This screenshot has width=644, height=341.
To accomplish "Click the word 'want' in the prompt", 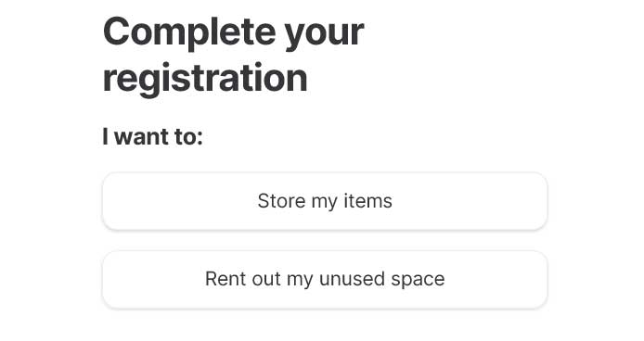I will (x=142, y=137).
